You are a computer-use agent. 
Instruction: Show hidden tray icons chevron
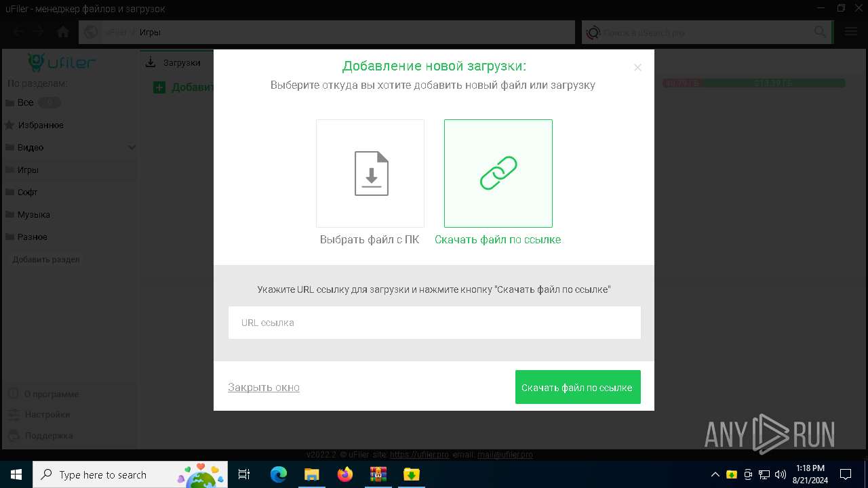click(715, 474)
